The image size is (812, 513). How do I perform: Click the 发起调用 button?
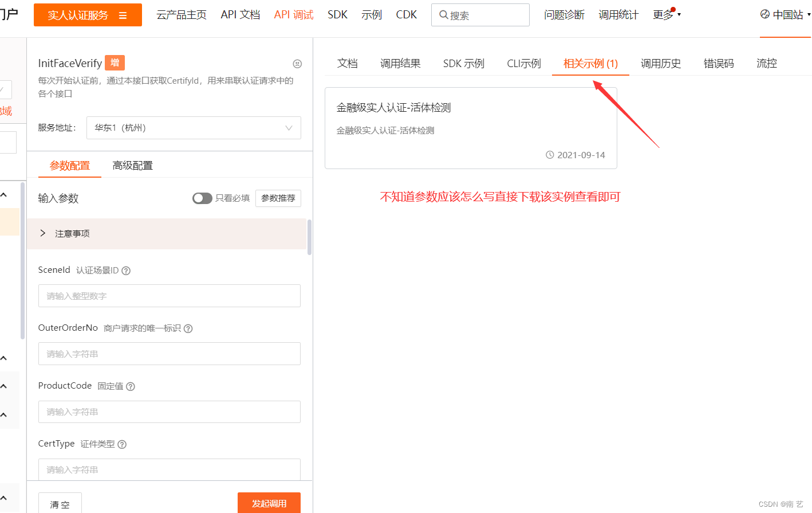tap(269, 503)
